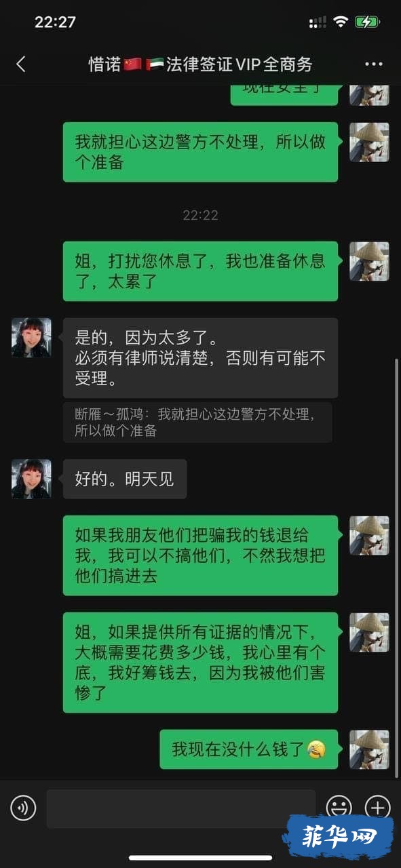Tap the battery indicator in status bar
This screenshot has width=401, height=868.
pos(368,22)
